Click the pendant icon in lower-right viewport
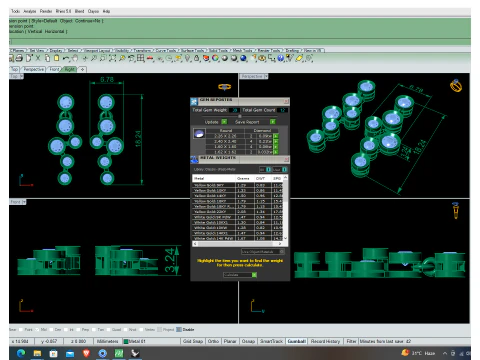 coord(456,210)
